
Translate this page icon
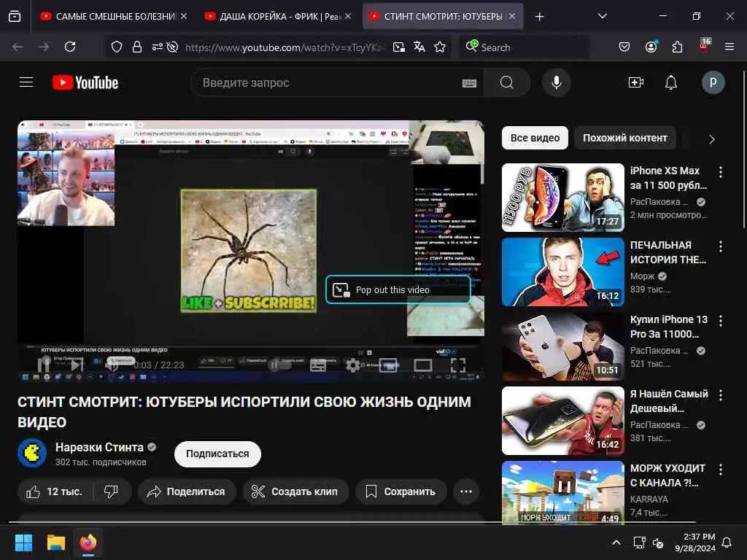pyautogui.click(x=419, y=47)
